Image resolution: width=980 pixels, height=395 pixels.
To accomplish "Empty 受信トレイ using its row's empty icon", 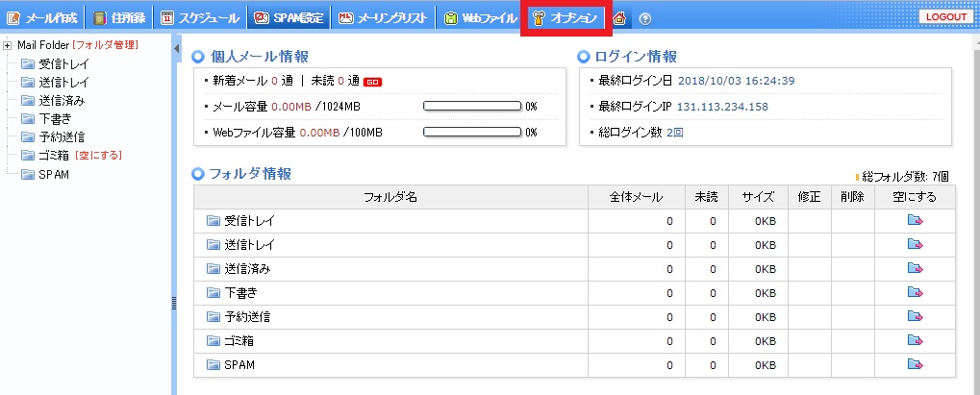I will [915, 221].
